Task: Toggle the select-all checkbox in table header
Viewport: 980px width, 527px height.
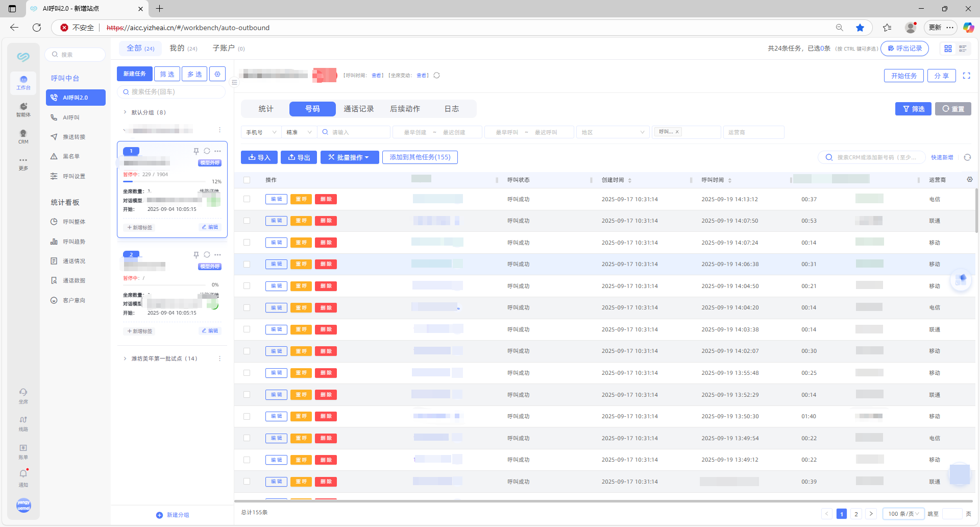Action: point(247,180)
